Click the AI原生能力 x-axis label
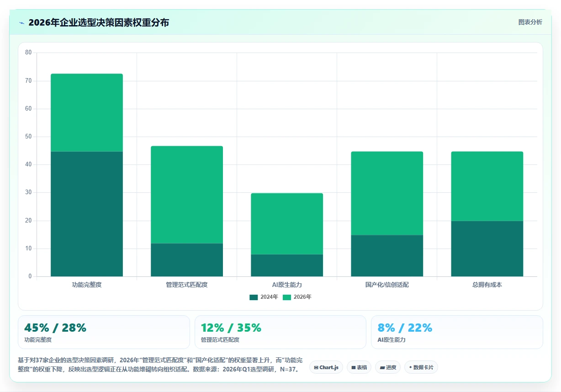Image resolution: width=561 pixels, height=392 pixels. click(287, 285)
